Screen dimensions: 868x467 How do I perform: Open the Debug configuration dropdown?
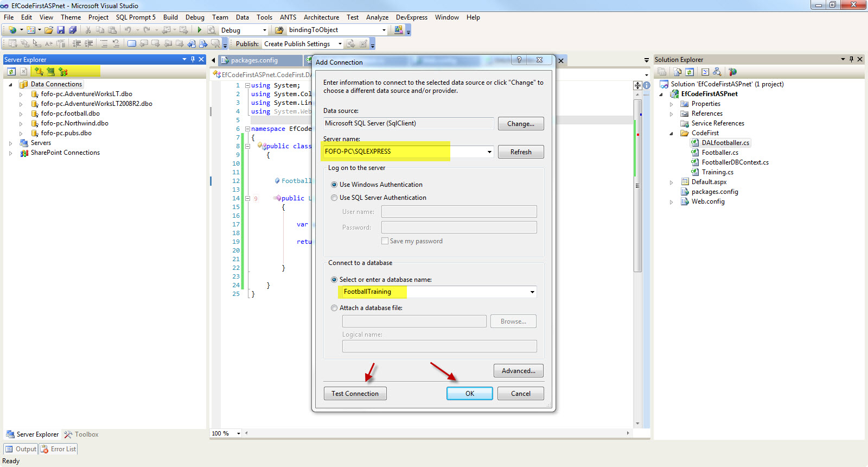(x=265, y=30)
